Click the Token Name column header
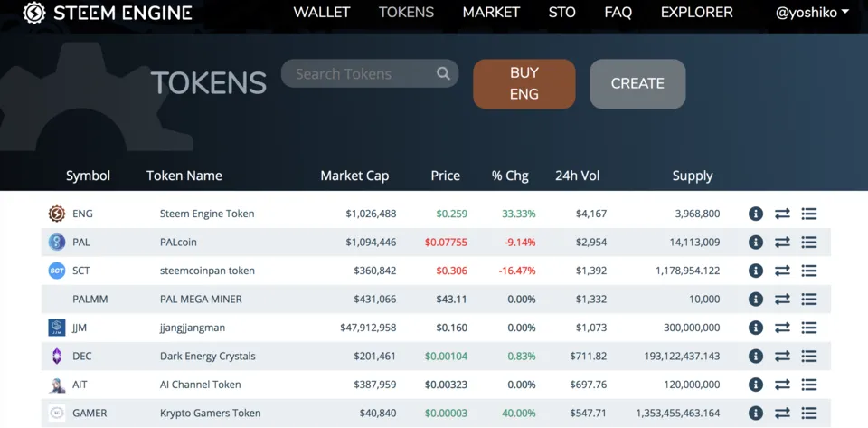Screen dimensions: 868x428 [x=184, y=176]
